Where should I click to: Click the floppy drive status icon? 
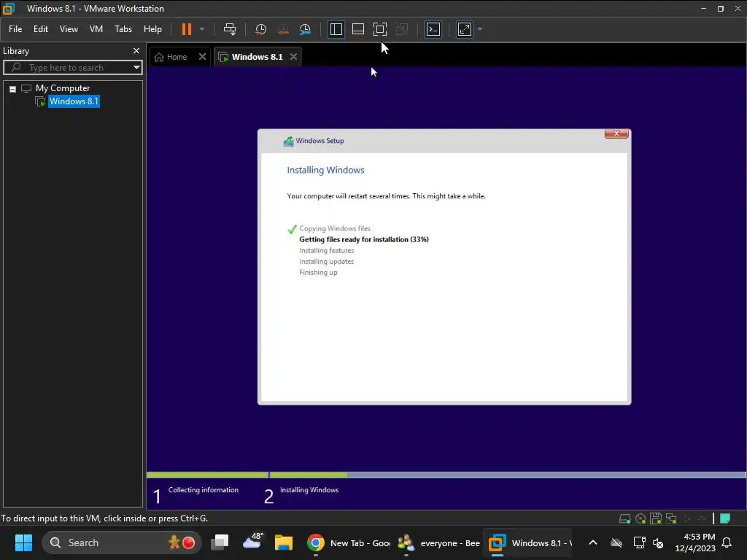(x=656, y=518)
